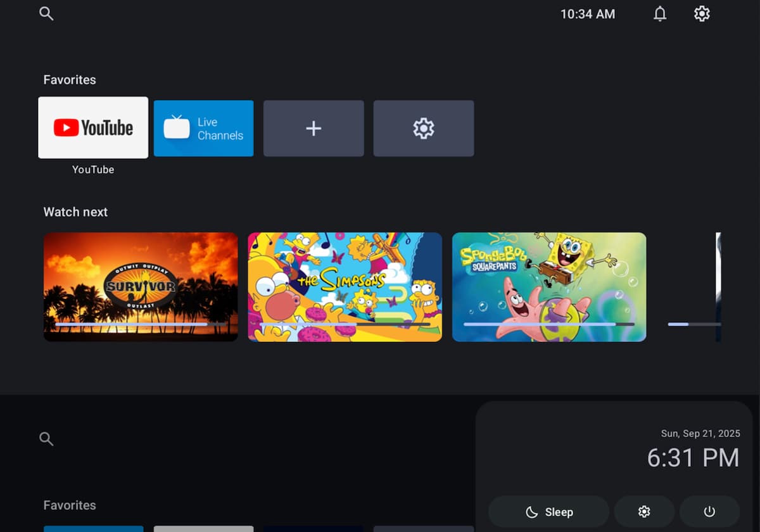Open the gear tile in Favorites row
This screenshot has height=532, width=760.
423,129
